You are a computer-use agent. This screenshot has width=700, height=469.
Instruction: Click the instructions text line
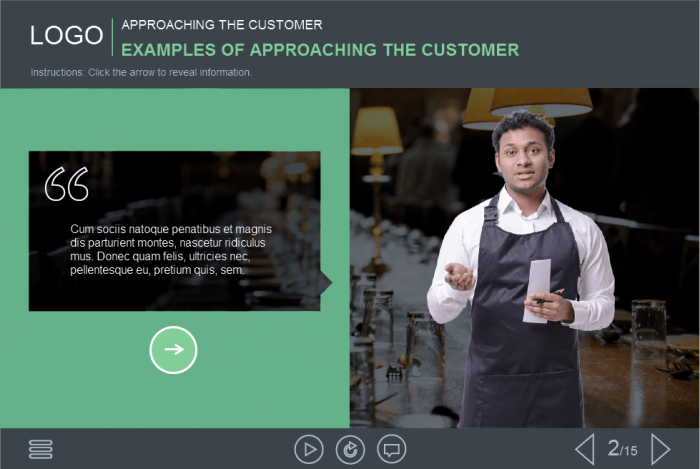click(141, 72)
